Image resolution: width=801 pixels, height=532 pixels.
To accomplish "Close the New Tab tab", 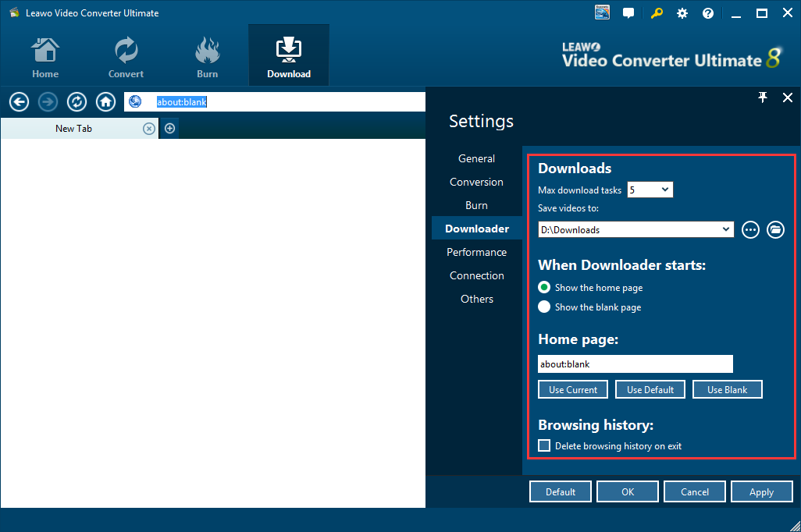I will [148, 129].
